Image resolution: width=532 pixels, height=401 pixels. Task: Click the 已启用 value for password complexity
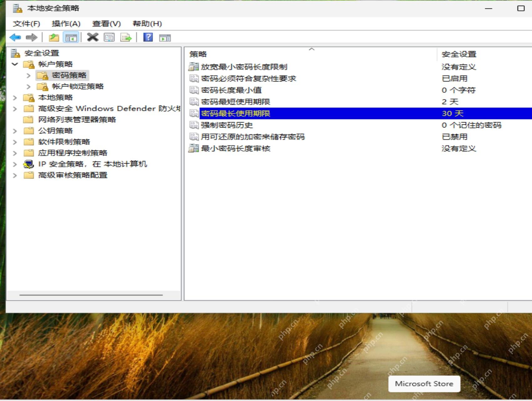coord(454,78)
